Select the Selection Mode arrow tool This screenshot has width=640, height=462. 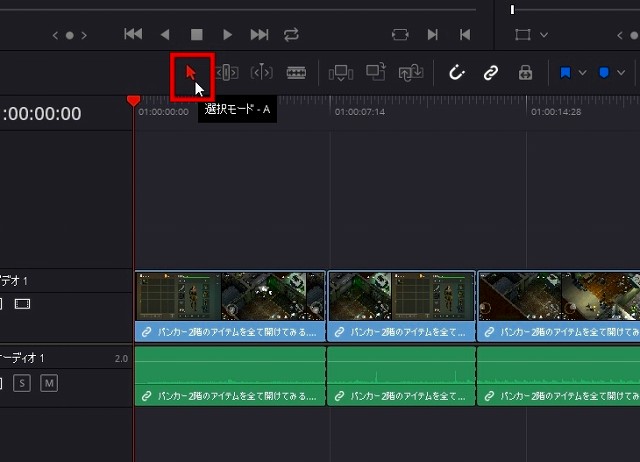191,73
